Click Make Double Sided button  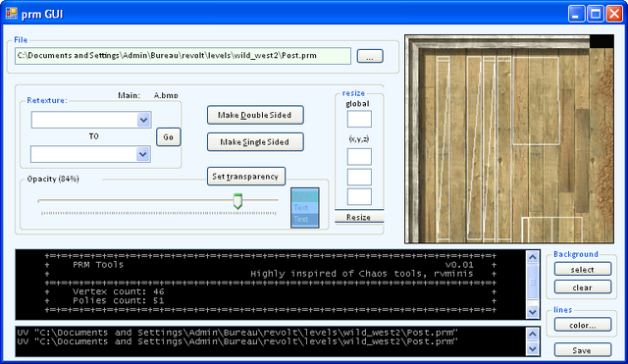(255, 116)
